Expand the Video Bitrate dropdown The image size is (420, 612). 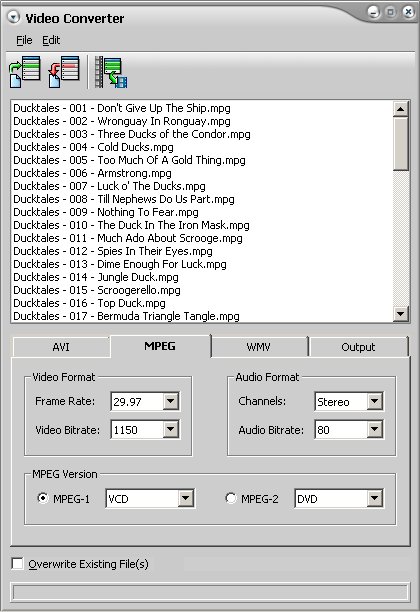(x=171, y=429)
